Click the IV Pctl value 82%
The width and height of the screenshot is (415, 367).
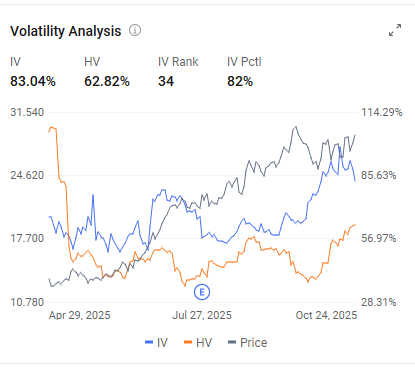[x=240, y=81]
